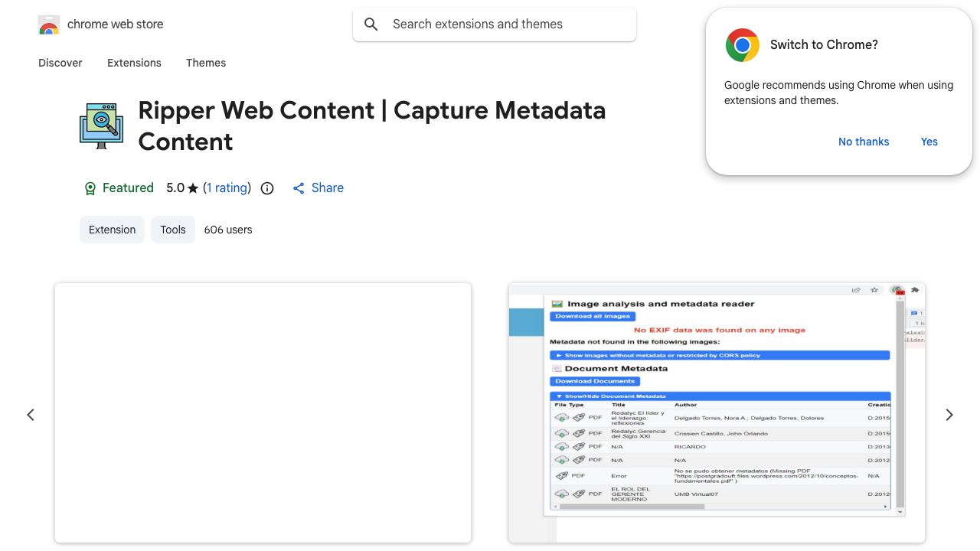The image size is (980, 551).
Task: Click the Featured badge icon
Action: [90, 188]
